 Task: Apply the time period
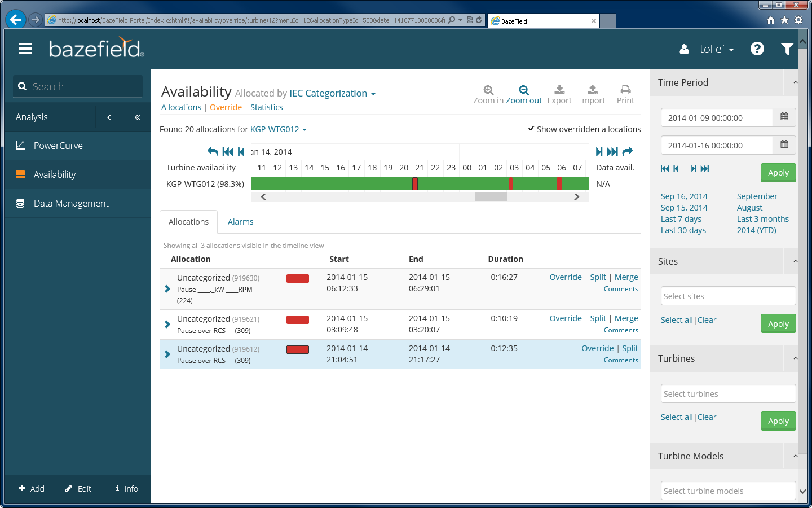778,173
